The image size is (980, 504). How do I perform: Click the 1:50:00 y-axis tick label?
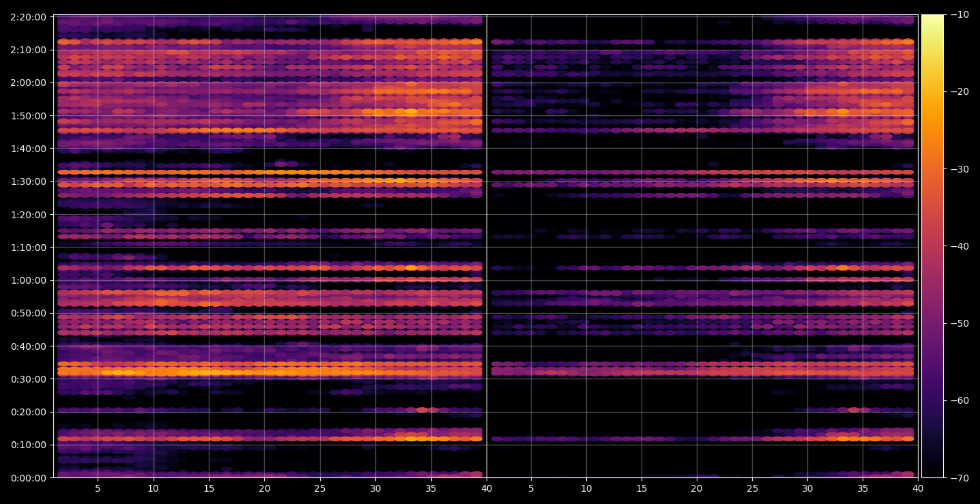tap(29, 115)
